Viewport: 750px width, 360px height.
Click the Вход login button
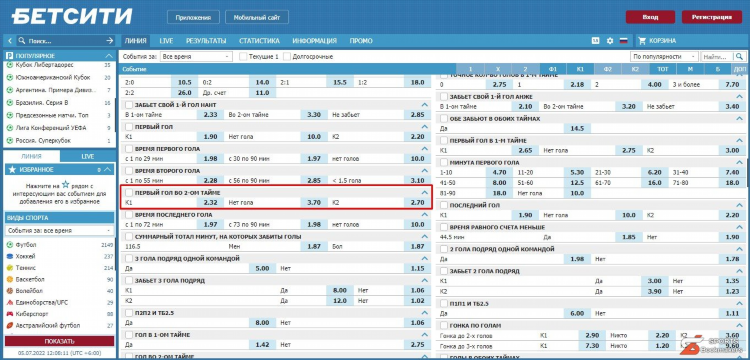tap(651, 17)
